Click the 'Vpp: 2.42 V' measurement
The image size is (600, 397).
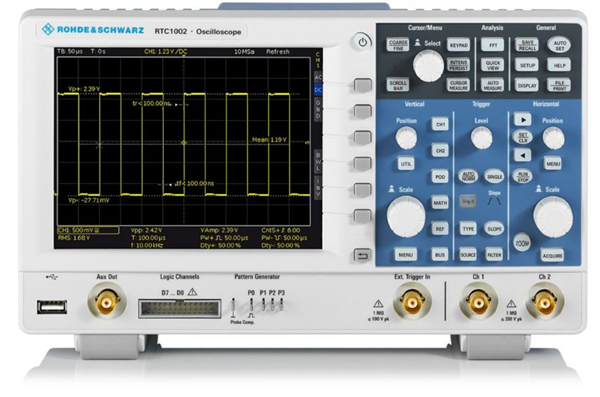click(x=147, y=230)
